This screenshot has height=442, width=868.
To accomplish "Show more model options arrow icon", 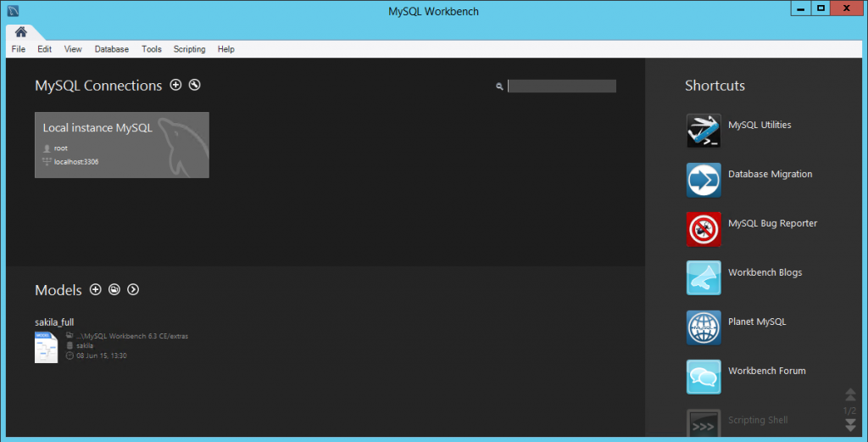I will (x=133, y=289).
